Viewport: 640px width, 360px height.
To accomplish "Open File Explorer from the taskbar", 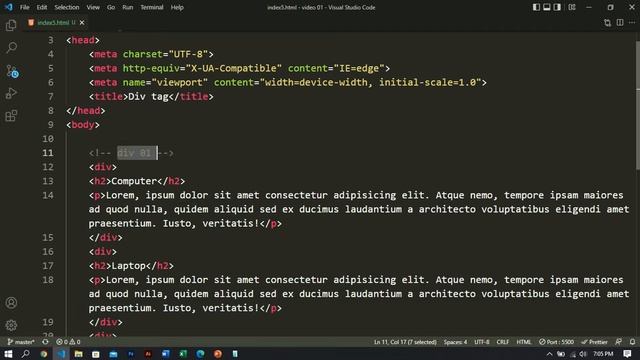I will 78,353.
